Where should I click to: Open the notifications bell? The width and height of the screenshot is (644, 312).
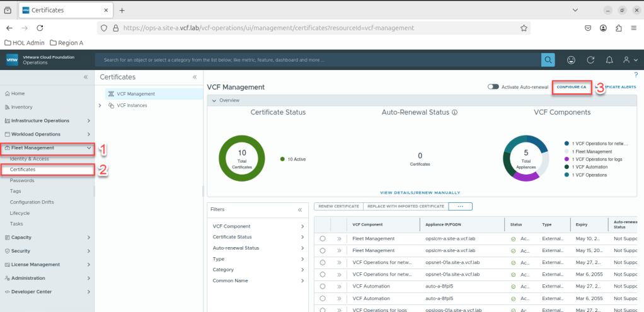tap(609, 60)
